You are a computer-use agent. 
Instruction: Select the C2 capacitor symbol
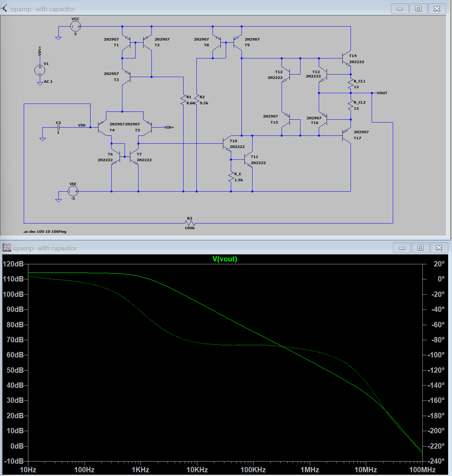(58, 127)
